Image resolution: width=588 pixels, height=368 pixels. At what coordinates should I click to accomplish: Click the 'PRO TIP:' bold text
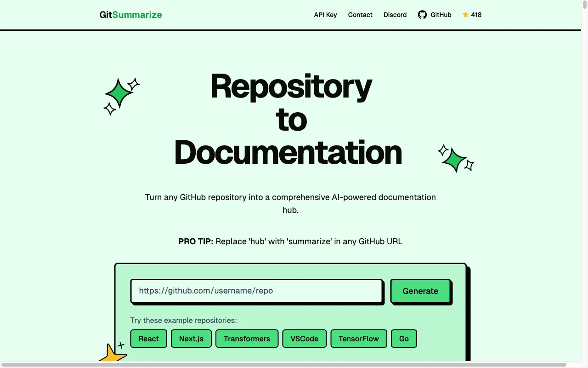pyautogui.click(x=196, y=241)
